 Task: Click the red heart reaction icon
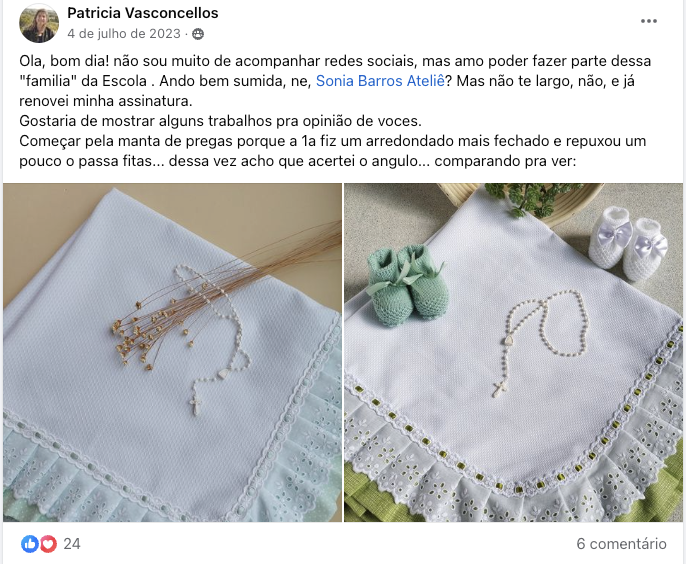(x=49, y=544)
